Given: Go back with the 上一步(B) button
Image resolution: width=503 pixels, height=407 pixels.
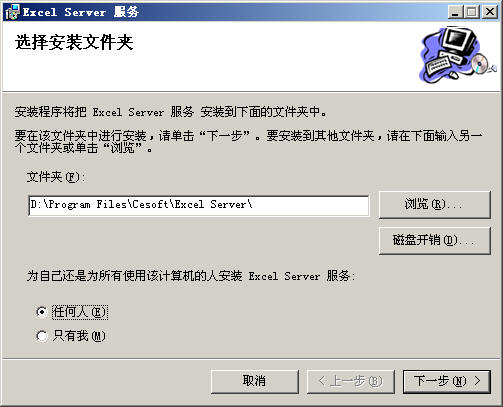Looking at the screenshot, I should [351, 381].
